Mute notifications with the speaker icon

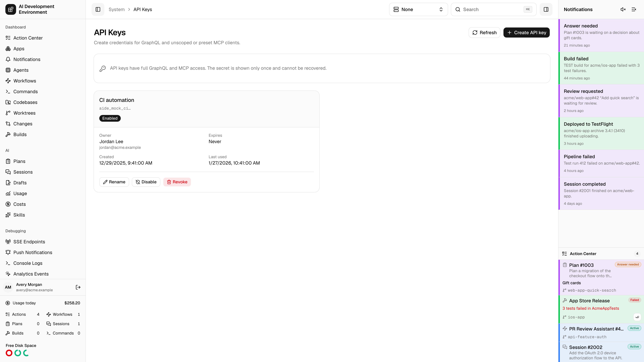[x=623, y=9]
